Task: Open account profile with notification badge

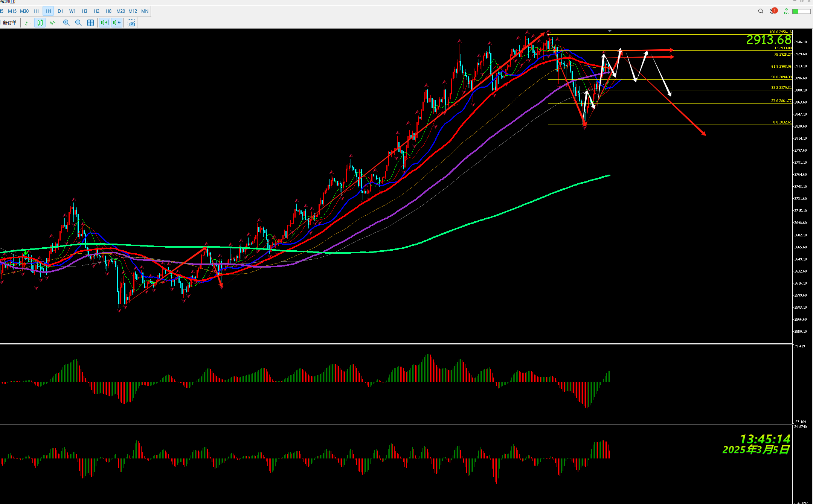Action: [773, 11]
